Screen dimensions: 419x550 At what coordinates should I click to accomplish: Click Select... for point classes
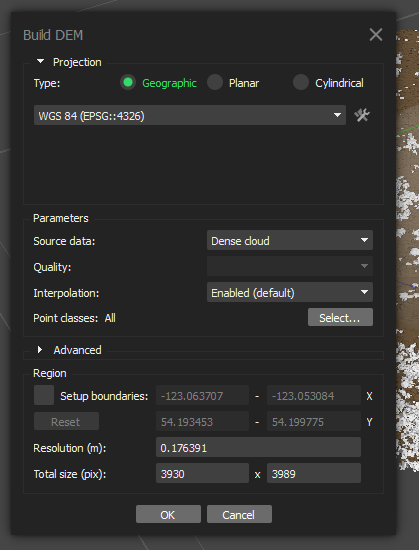click(340, 317)
